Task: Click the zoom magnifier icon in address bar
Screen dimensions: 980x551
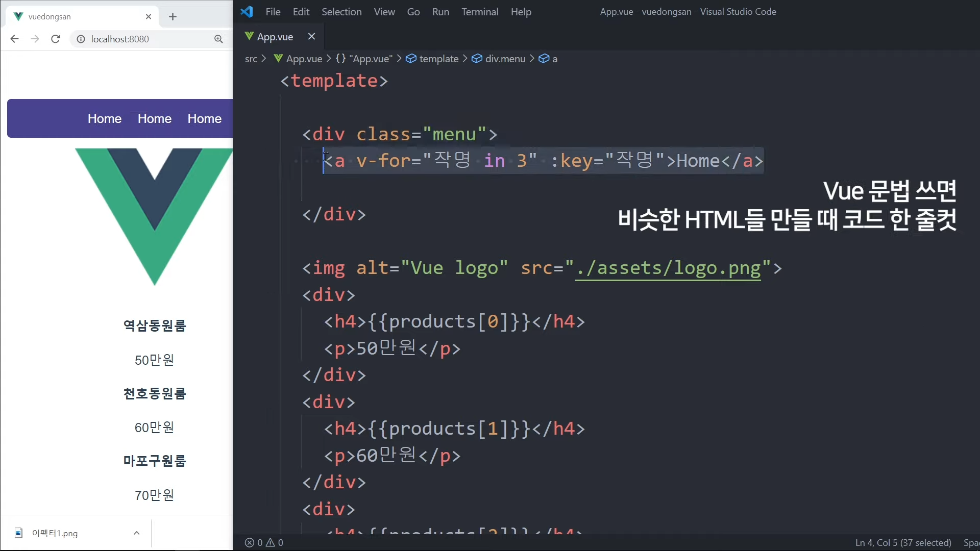Action: coord(218,39)
